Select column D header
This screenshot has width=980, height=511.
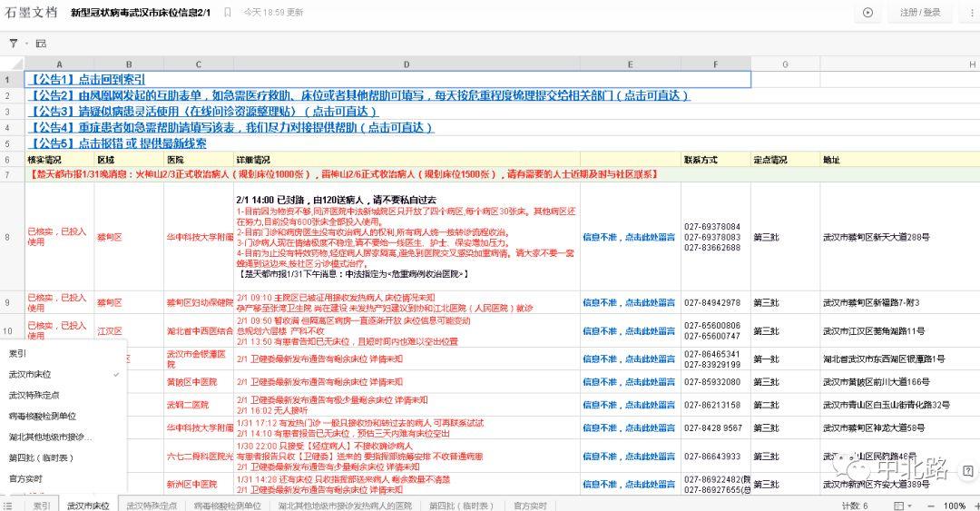click(407, 64)
